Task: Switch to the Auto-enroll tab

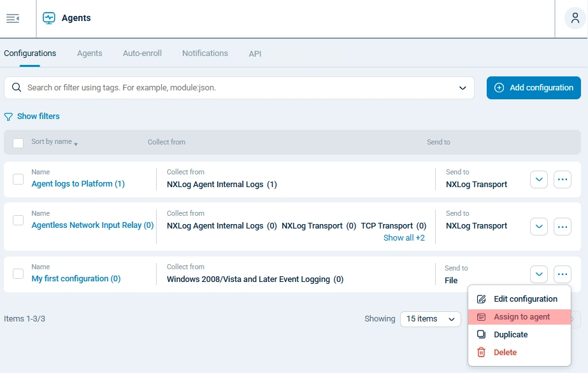Action: point(141,53)
